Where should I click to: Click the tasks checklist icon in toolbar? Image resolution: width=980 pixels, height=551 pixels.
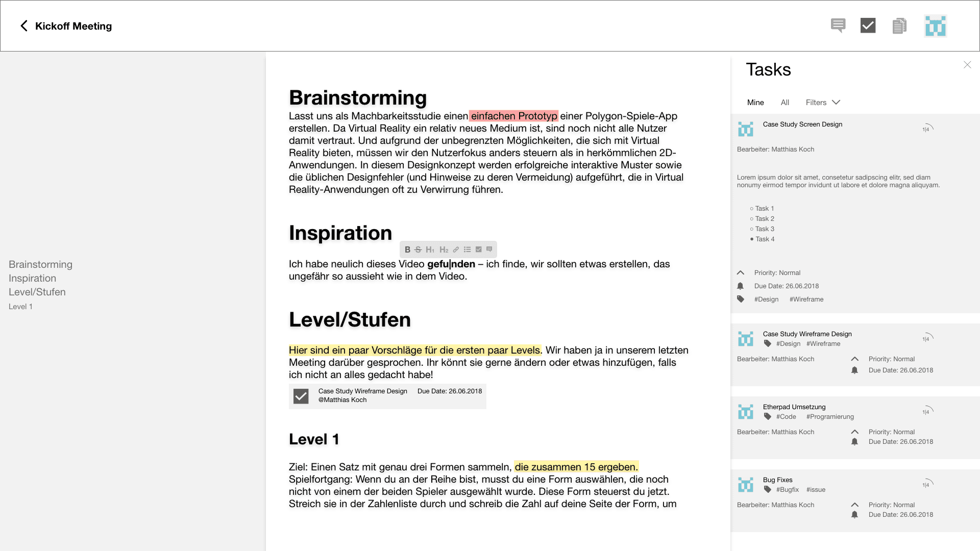[x=868, y=26]
